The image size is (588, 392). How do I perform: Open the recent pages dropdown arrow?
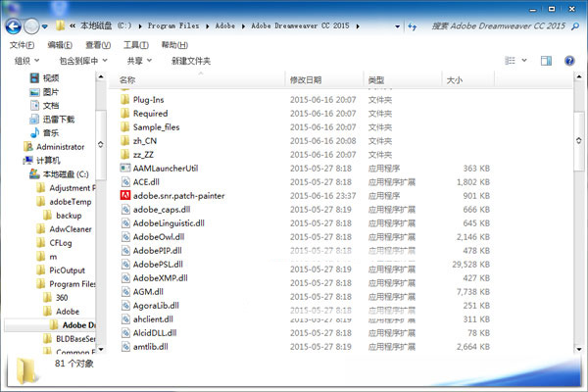click(x=45, y=26)
